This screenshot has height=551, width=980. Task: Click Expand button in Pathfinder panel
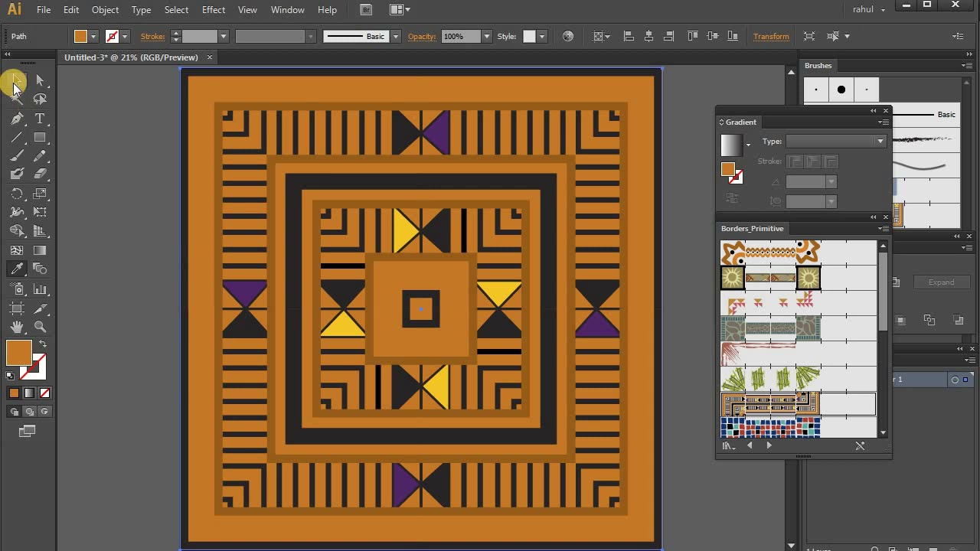tap(941, 282)
